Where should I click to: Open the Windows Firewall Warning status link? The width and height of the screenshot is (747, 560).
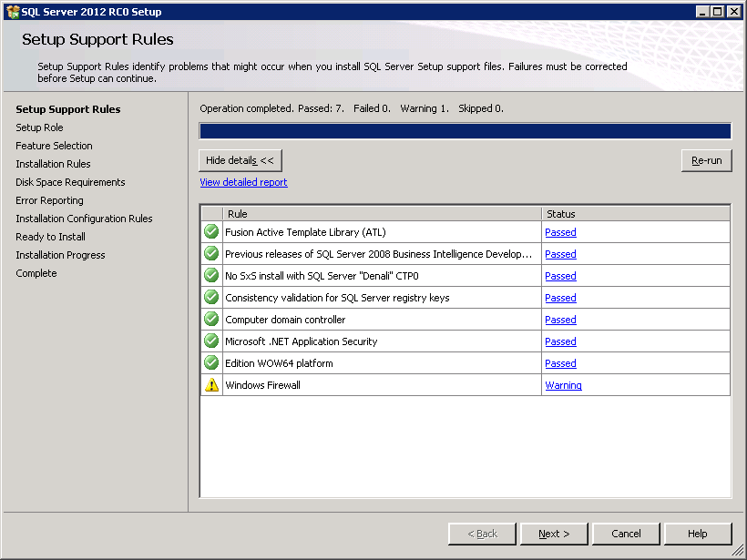point(563,385)
